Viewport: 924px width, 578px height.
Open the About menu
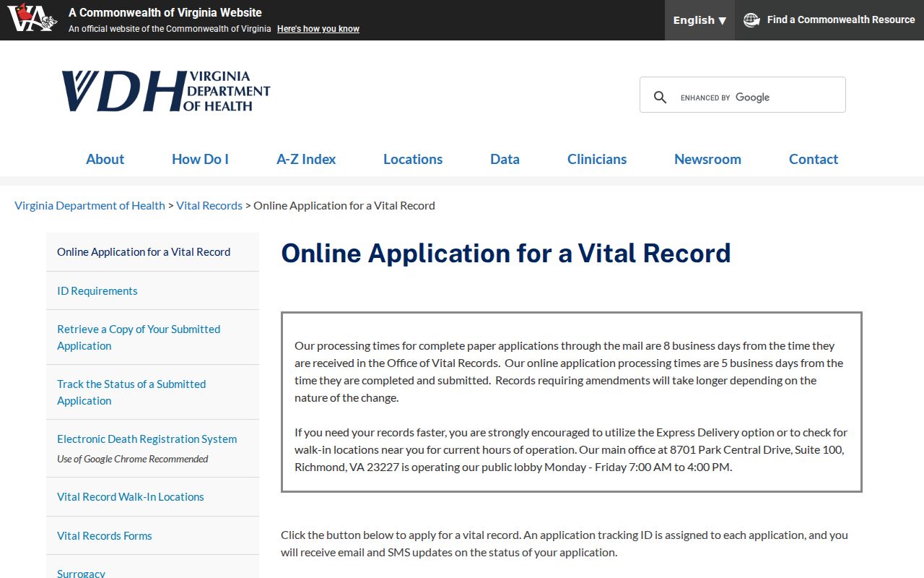pyautogui.click(x=105, y=159)
